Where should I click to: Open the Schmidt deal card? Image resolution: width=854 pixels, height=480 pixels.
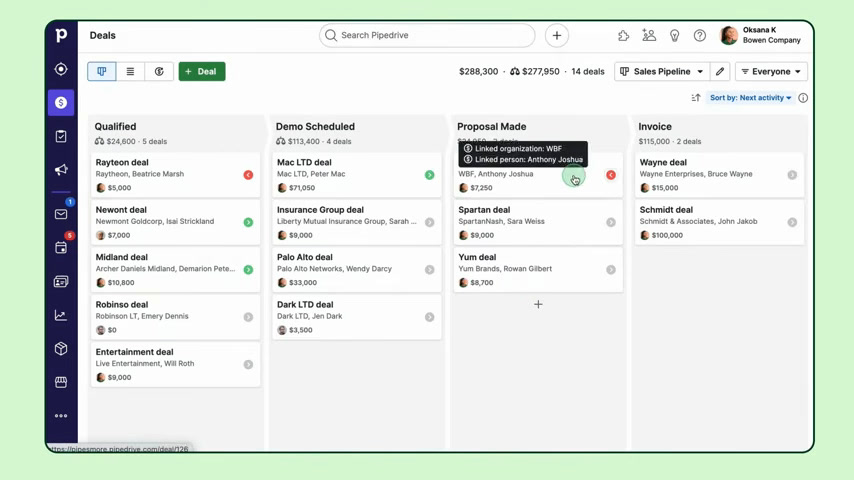click(719, 222)
